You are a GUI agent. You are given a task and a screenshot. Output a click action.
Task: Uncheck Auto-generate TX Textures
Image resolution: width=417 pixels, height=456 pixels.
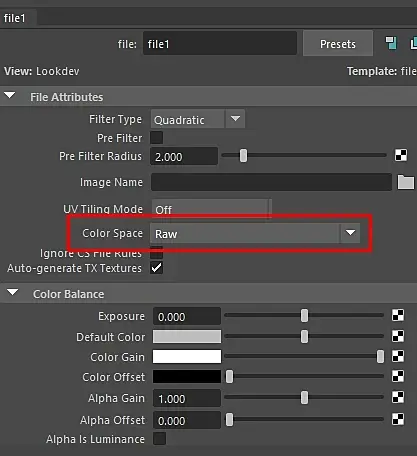click(157, 268)
